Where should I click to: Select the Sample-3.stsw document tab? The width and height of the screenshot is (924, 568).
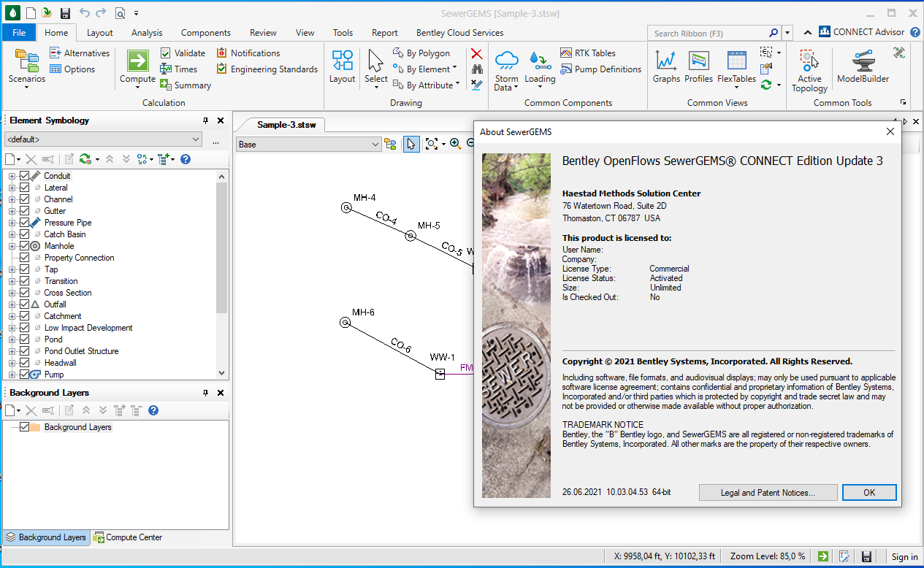(x=286, y=125)
